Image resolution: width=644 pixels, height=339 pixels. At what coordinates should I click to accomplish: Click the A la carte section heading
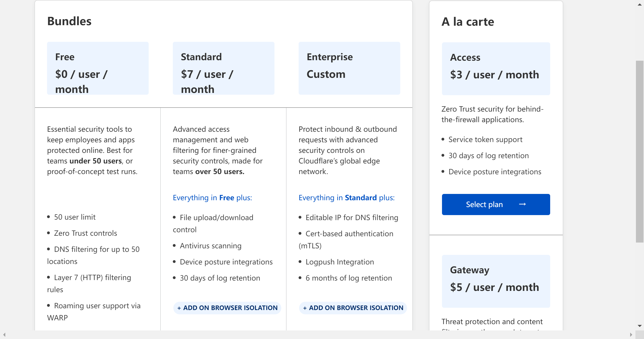click(468, 22)
